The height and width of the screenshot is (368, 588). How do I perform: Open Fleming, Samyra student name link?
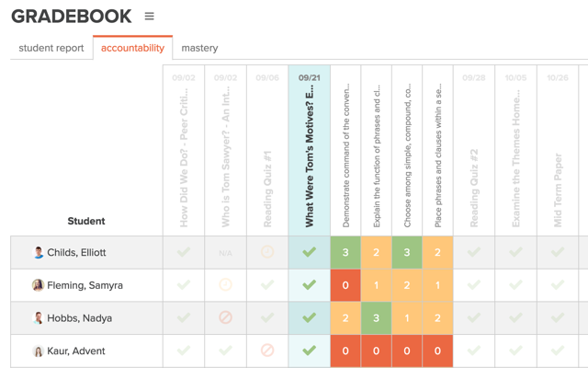[x=85, y=285]
